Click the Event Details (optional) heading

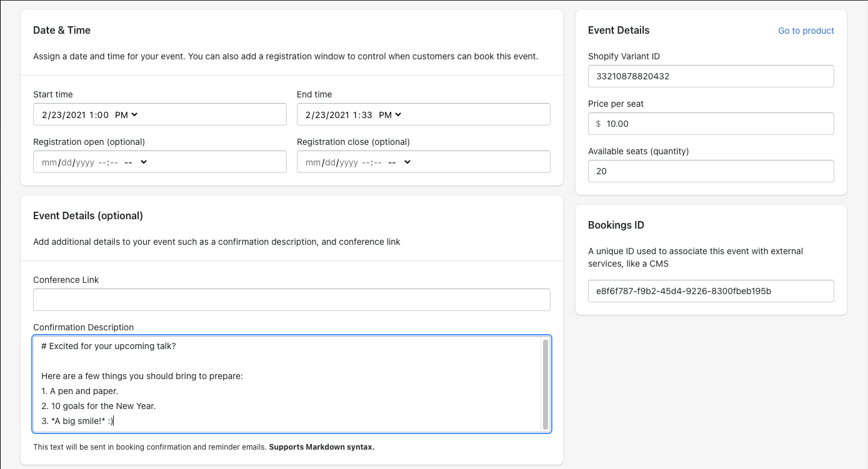[88, 215]
